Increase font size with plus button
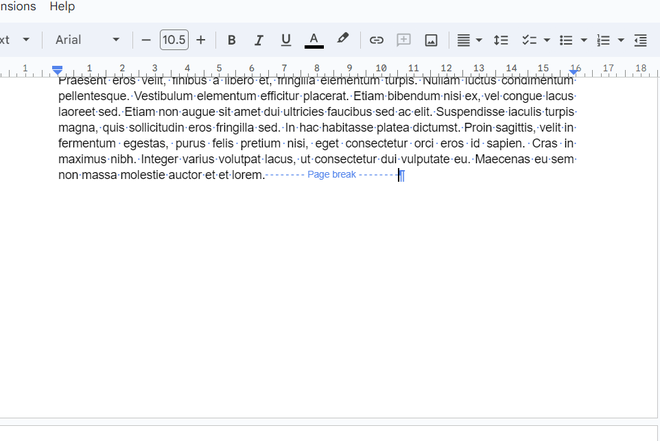Screen dimensions: 660x441 pos(201,40)
